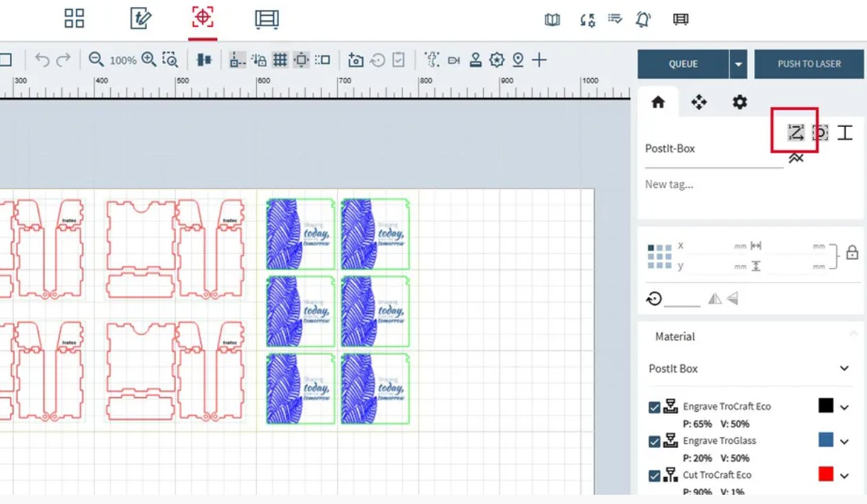The image size is (867, 504).
Task: Expand the Engrave TroGlass settings chevron
Action: click(844, 442)
